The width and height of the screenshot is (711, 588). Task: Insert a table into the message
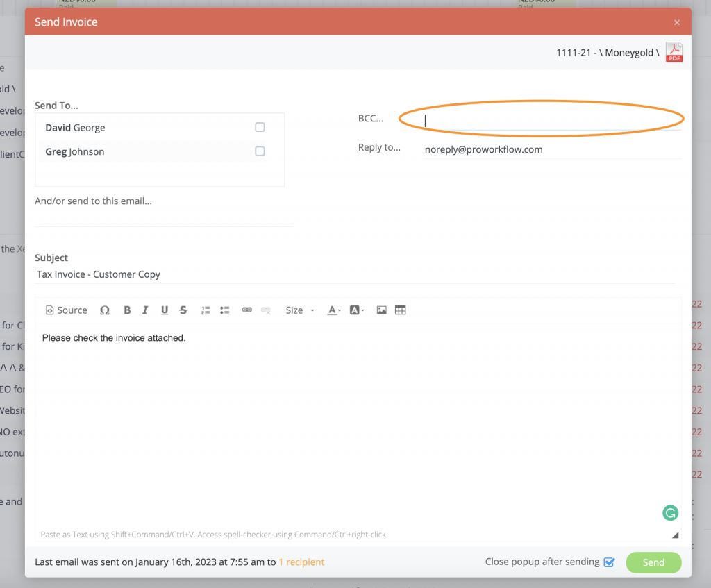[401, 310]
